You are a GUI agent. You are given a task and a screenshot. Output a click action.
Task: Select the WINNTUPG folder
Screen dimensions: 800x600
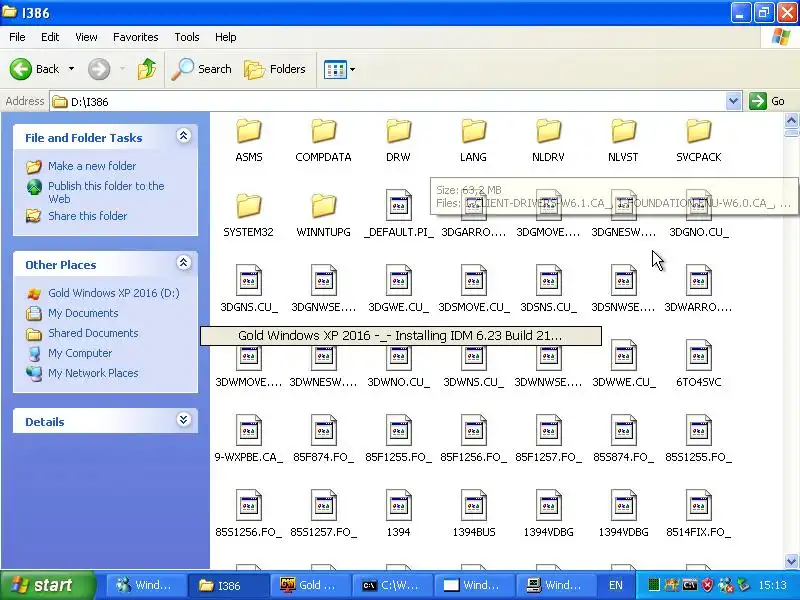click(323, 216)
